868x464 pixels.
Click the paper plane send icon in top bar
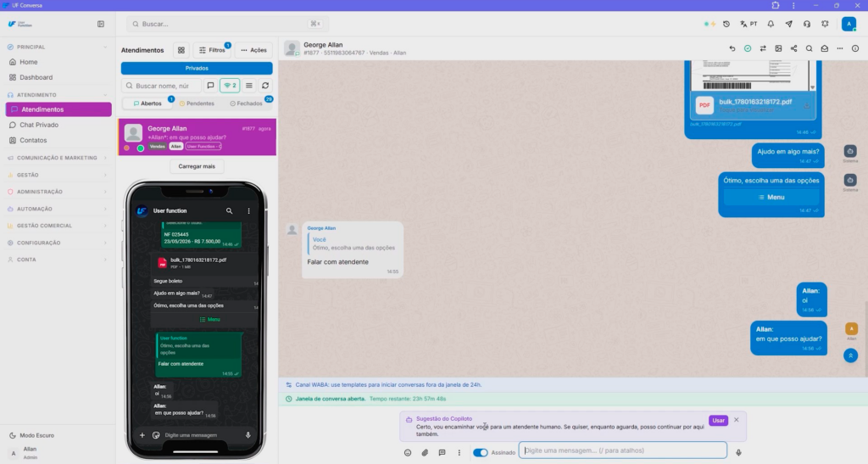[x=789, y=25]
